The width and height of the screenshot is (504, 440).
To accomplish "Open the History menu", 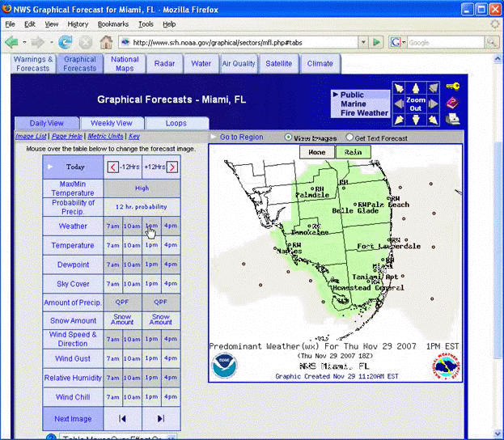I will tap(78, 24).
